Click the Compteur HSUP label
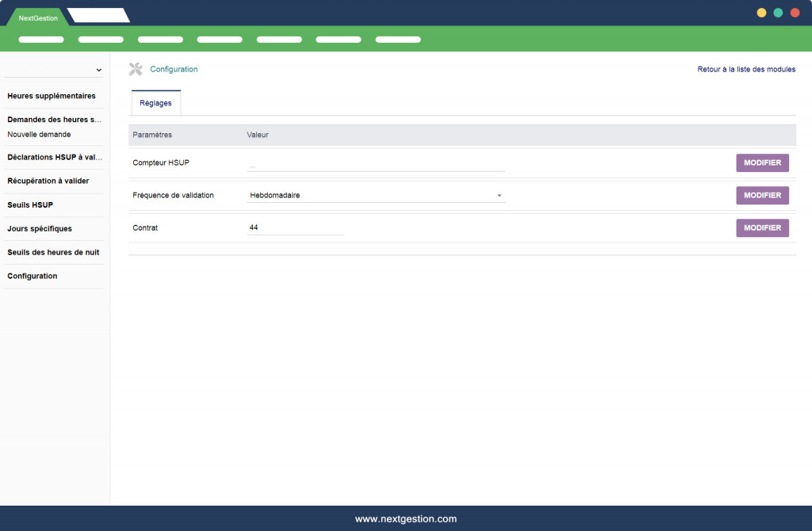The image size is (812, 531). click(x=161, y=162)
